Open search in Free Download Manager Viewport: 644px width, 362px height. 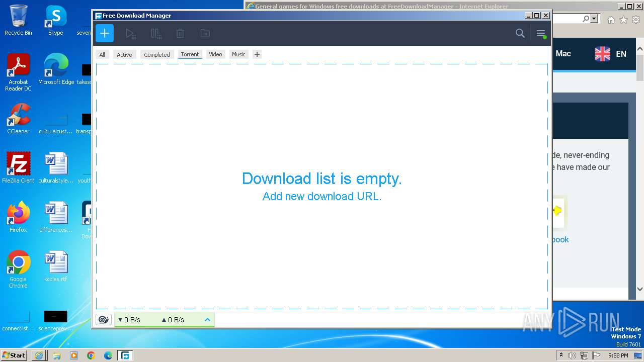(520, 33)
